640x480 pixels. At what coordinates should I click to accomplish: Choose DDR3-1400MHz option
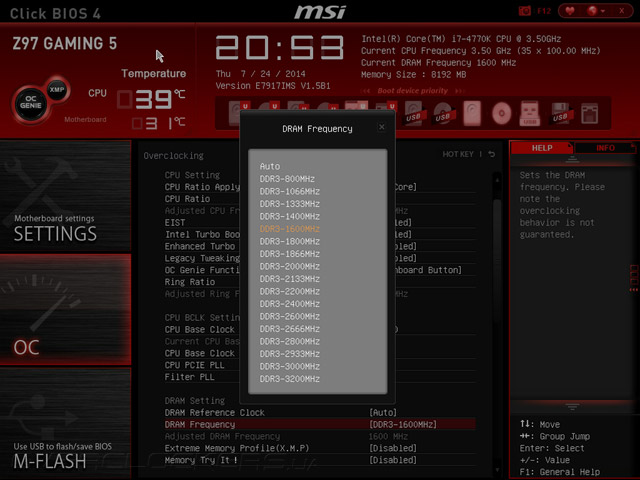pos(289,216)
